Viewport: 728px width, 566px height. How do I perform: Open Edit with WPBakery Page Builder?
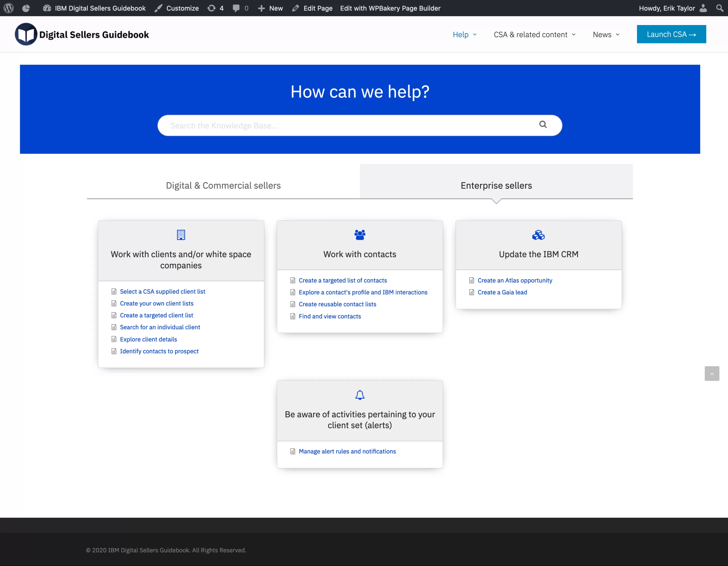[x=390, y=8]
